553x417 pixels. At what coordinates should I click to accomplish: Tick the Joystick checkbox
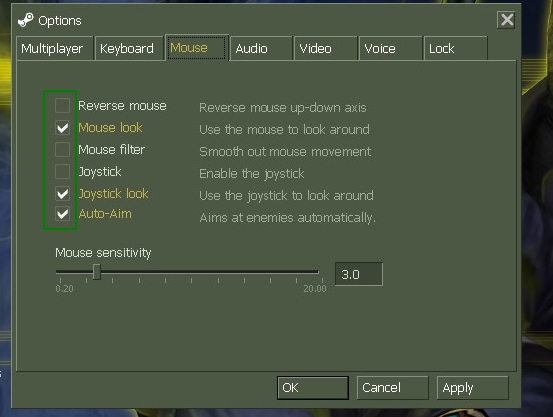[62, 171]
